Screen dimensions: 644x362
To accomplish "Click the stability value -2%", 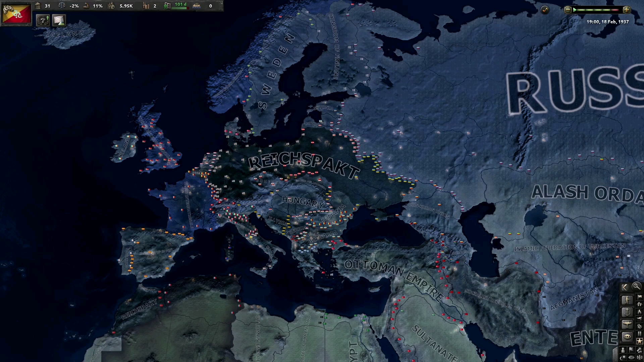I will (74, 6).
